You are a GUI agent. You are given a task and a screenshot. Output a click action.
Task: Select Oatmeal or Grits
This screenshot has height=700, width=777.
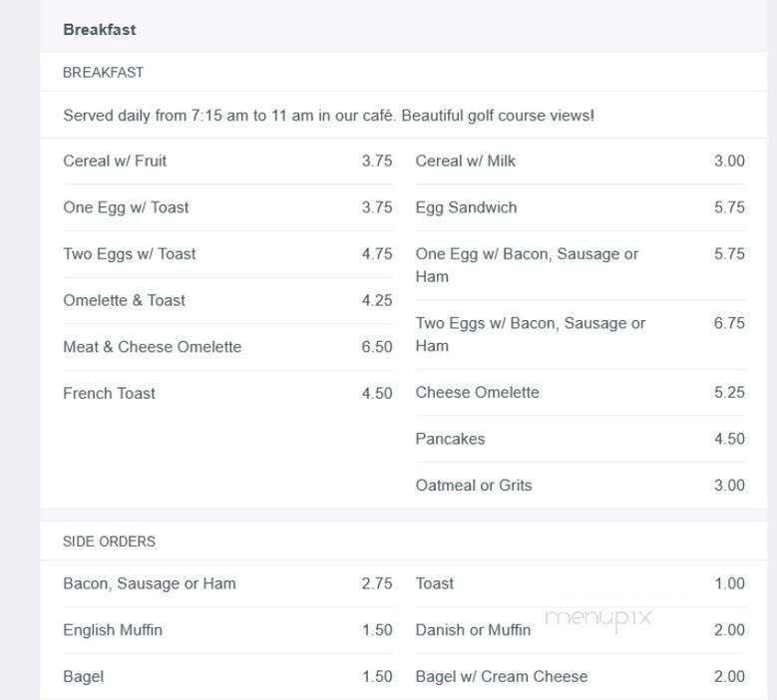point(474,486)
